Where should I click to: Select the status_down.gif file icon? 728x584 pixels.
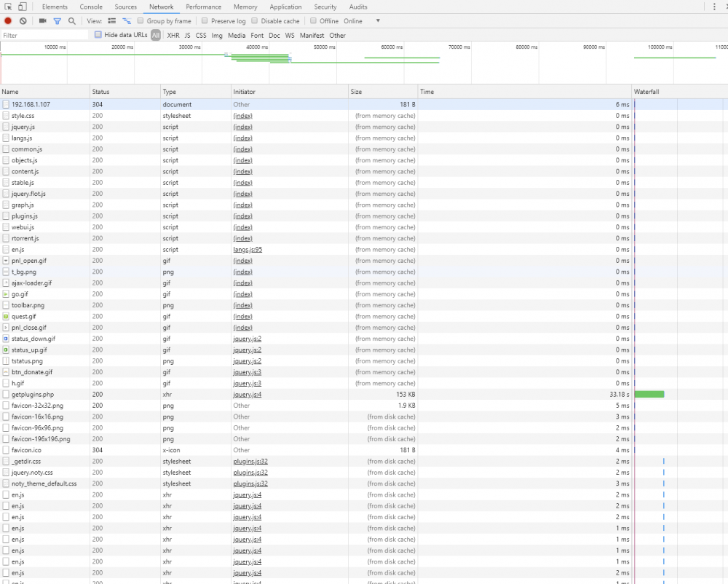click(x=6, y=339)
